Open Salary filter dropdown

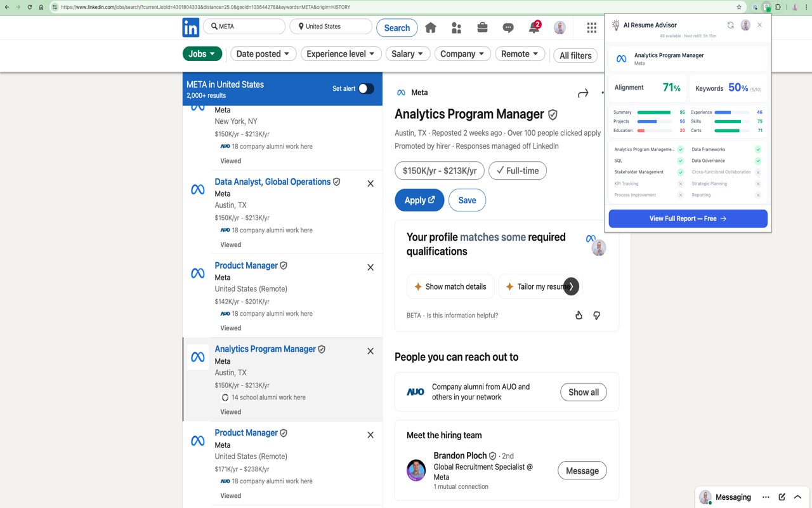pyautogui.click(x=408, y=54)
